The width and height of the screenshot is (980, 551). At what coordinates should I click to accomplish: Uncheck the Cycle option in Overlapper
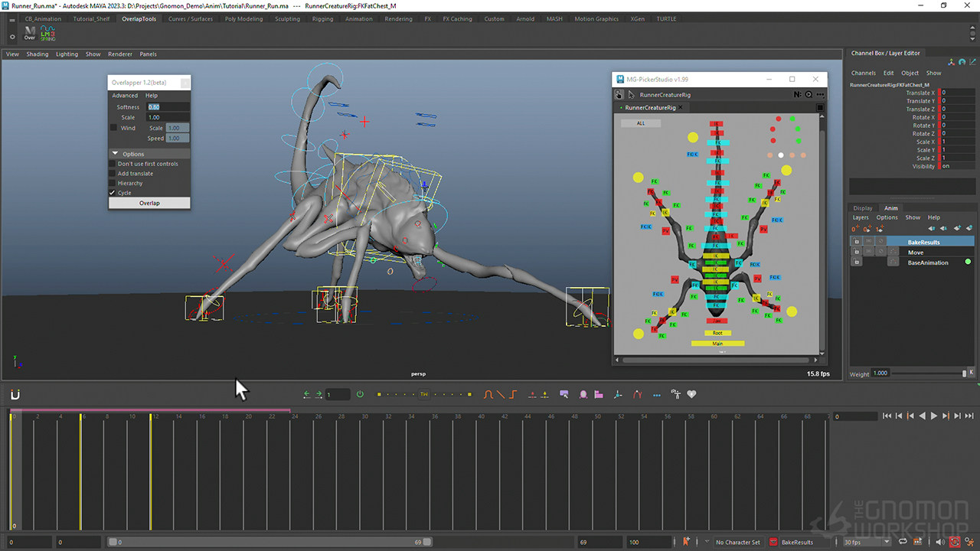[112, 193]
